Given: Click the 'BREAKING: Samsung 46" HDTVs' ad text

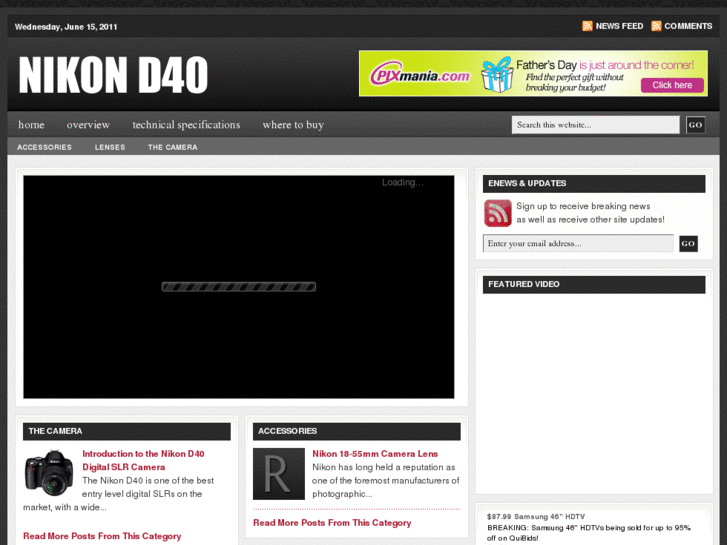Looking at the screenshot, I should click(589, 533).
